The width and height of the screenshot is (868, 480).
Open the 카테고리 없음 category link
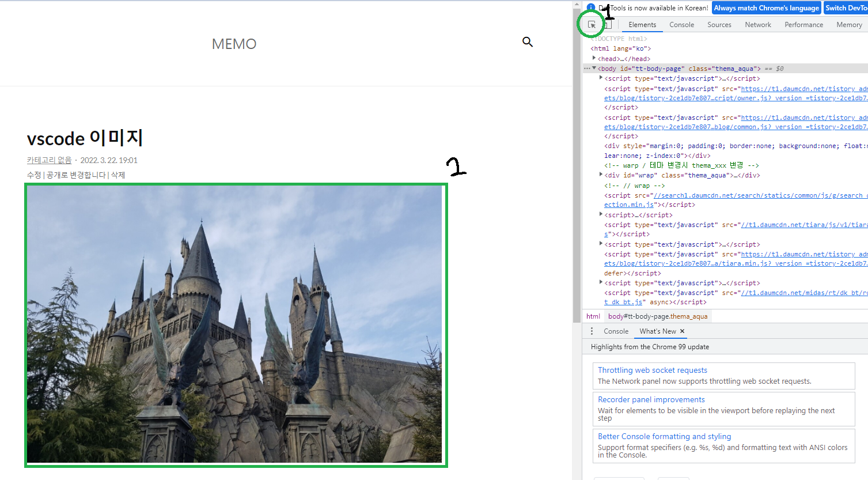(x=49, y=160)
